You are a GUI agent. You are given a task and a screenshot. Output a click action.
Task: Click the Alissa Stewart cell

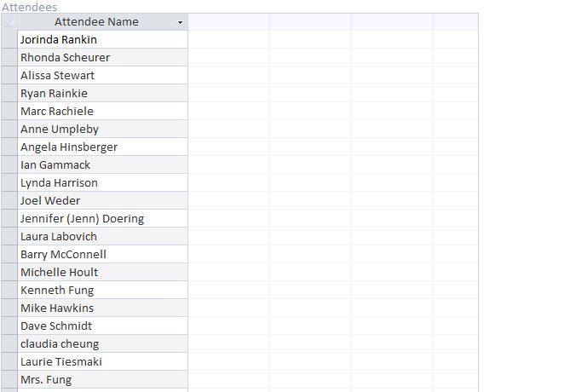coord(102,75)
